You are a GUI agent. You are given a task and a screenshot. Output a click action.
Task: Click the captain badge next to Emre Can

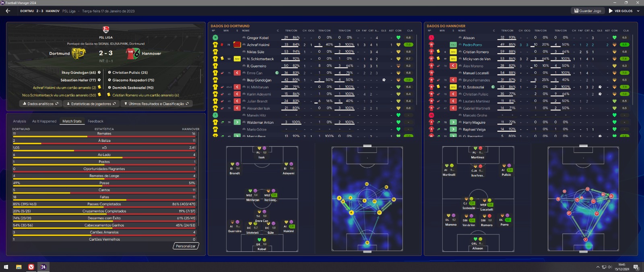tap(277, 73)
